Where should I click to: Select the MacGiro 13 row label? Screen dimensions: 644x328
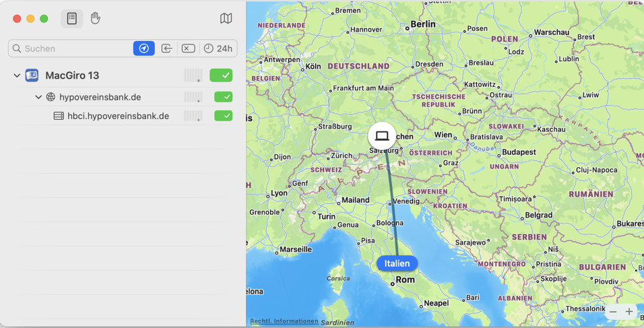coord(72,75)
